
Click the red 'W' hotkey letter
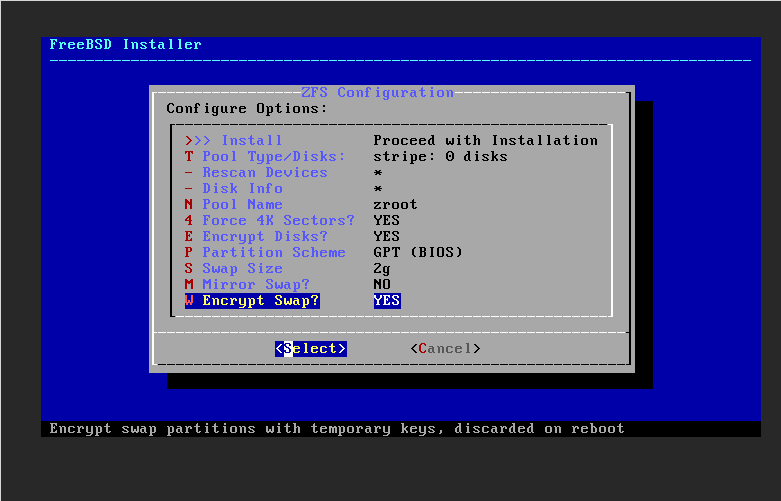coord(189,300)
